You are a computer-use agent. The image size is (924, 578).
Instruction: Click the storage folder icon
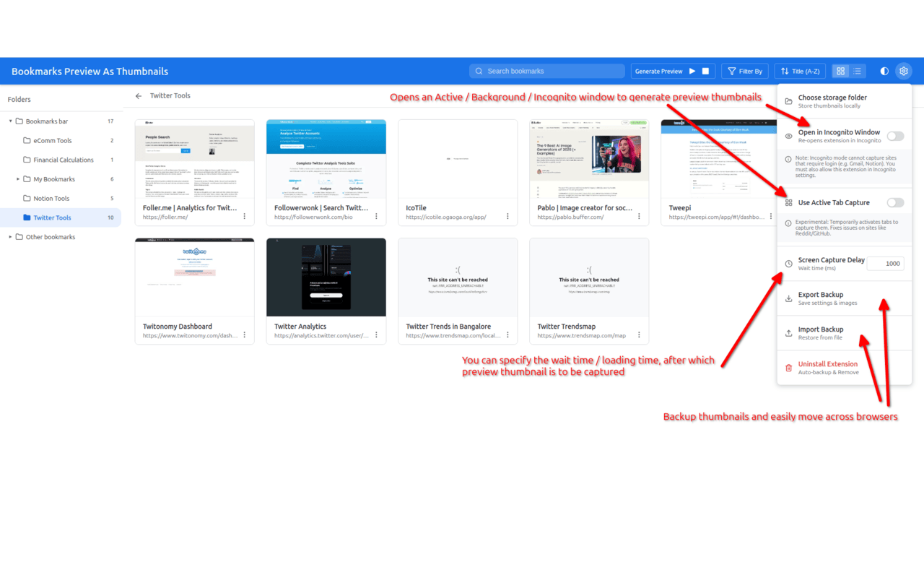pyautogui.click(x=788, y=101)
